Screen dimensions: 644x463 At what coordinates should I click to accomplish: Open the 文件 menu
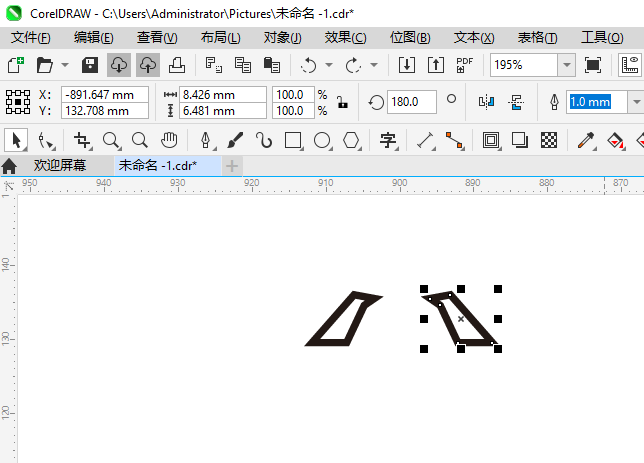[31, 38]
